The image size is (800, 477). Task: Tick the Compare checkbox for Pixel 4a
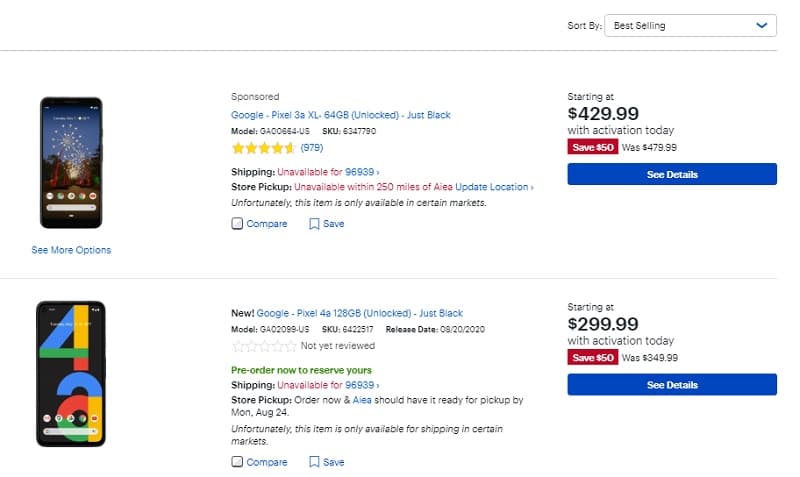pos(237,462)
